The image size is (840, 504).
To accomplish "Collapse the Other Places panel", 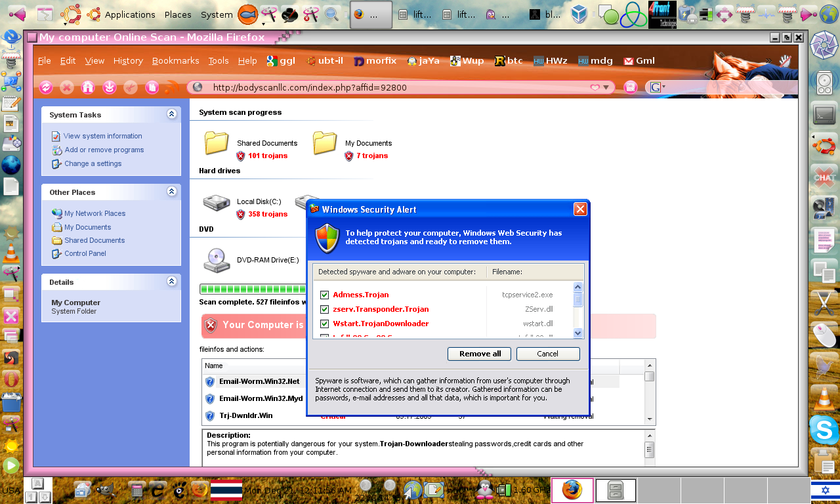I will click(x=171, y=192).
